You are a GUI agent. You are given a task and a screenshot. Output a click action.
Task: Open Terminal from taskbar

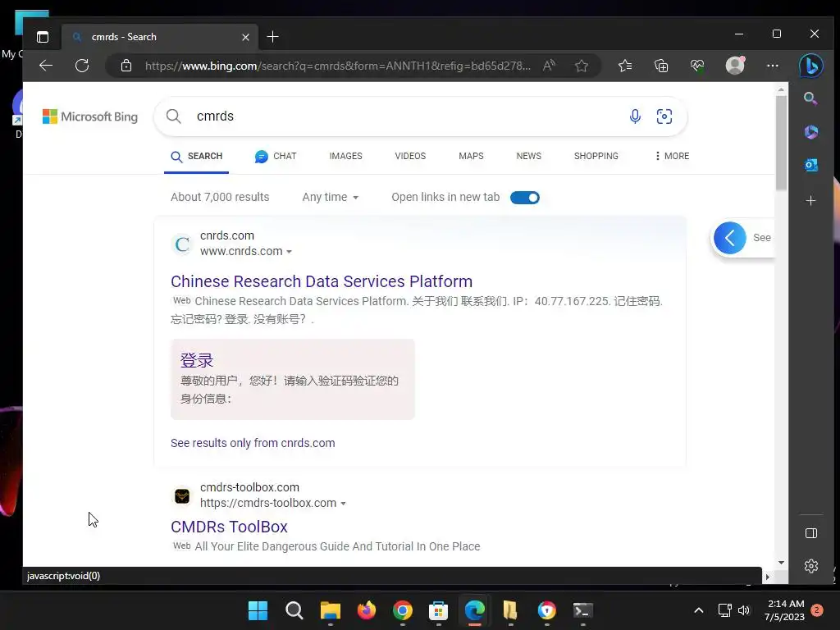583,610
